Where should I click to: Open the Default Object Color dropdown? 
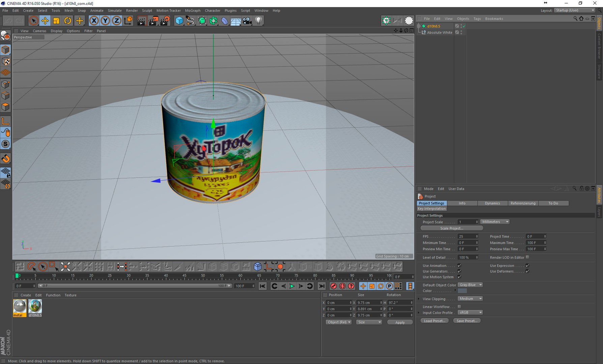tap(470, 285)
